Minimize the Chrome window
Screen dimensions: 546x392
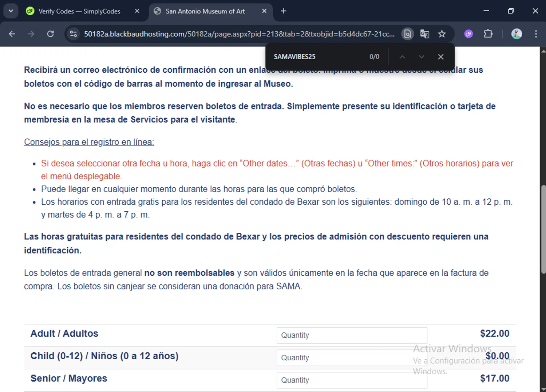(486, 11)
